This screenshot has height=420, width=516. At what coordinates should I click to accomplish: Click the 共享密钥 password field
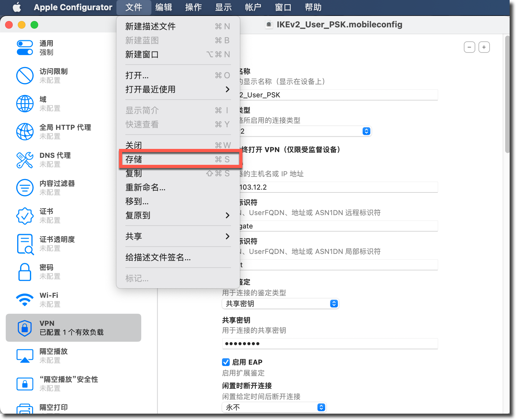[x=330, y=344]
